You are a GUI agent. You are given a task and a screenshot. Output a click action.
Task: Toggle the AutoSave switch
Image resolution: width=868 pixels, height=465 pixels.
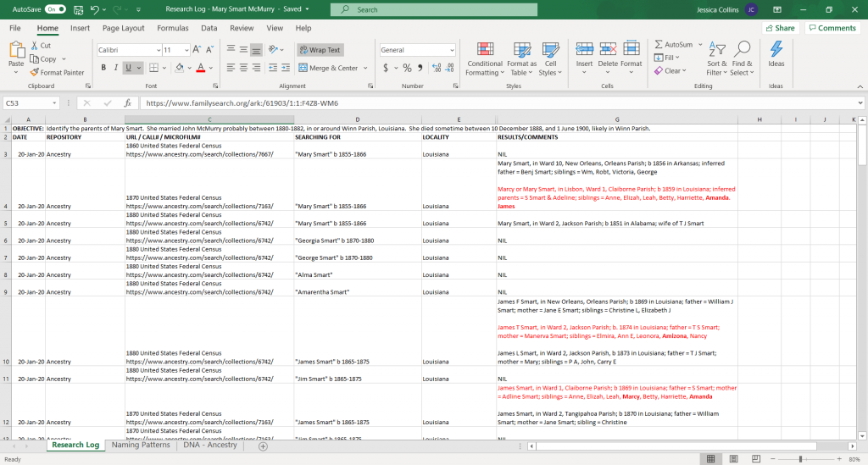click(55, 9)
